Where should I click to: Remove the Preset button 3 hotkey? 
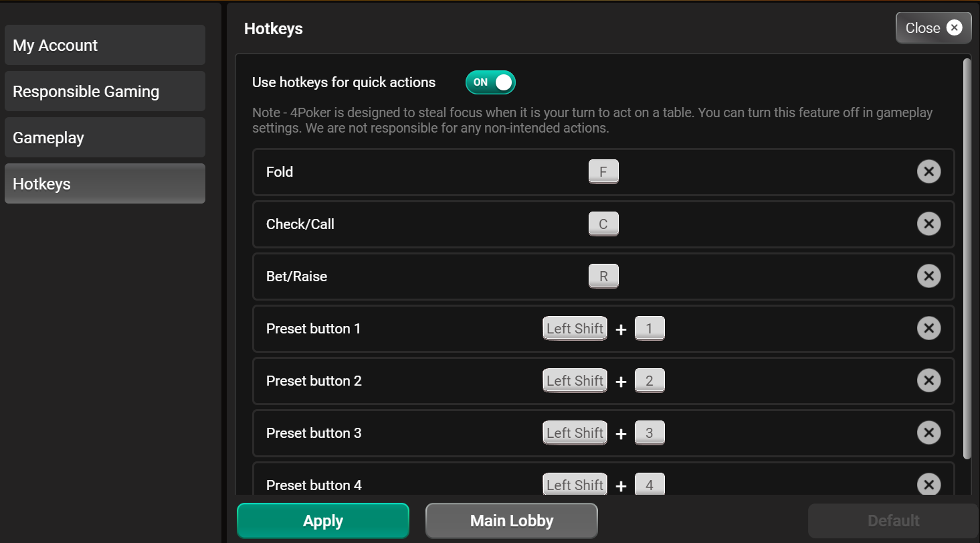(928, 433)
